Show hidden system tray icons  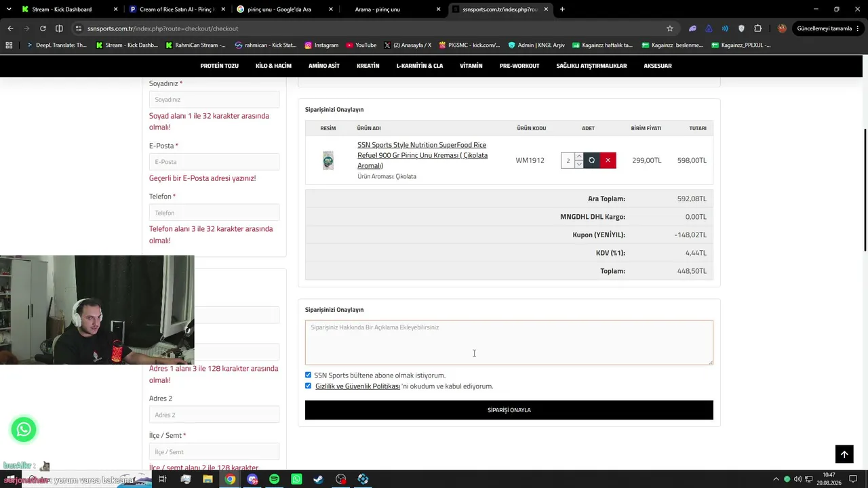[x=776, y=479]
